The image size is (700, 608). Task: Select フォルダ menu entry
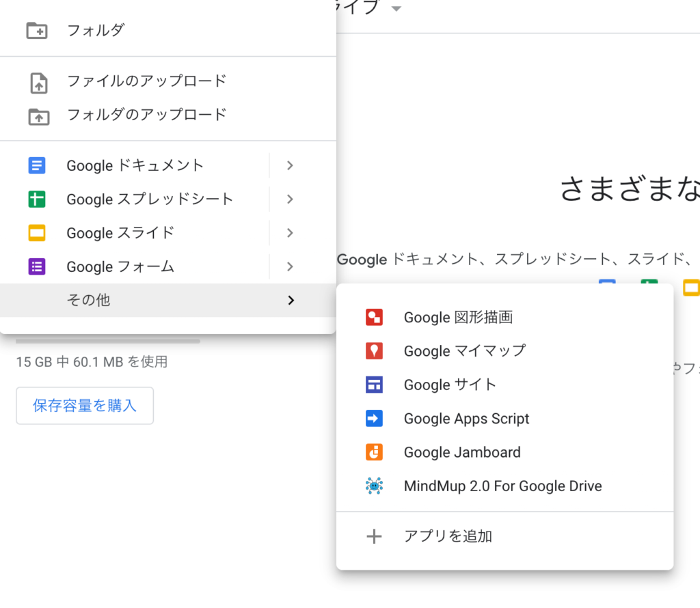click(x=168, y=31)
